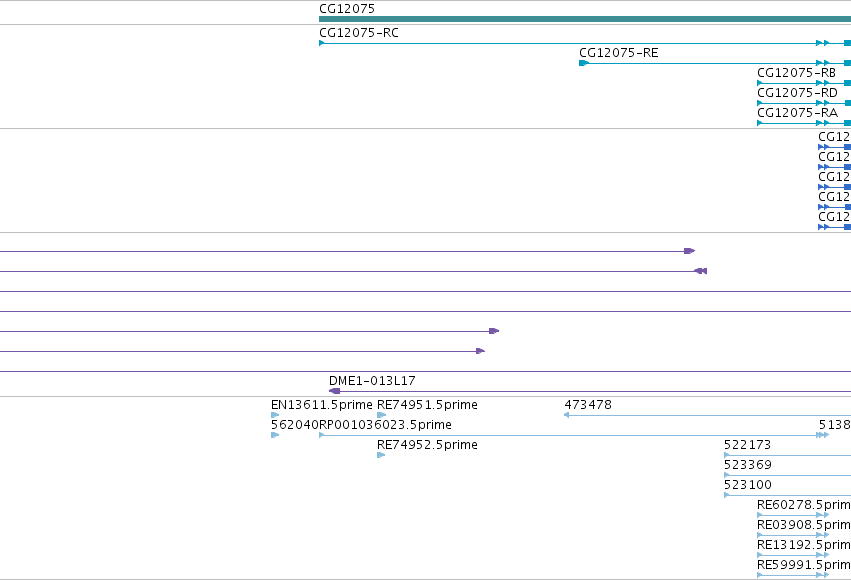Select the 473478 feature label
This screenshot has height=580, width=851.
pos(588,405)
